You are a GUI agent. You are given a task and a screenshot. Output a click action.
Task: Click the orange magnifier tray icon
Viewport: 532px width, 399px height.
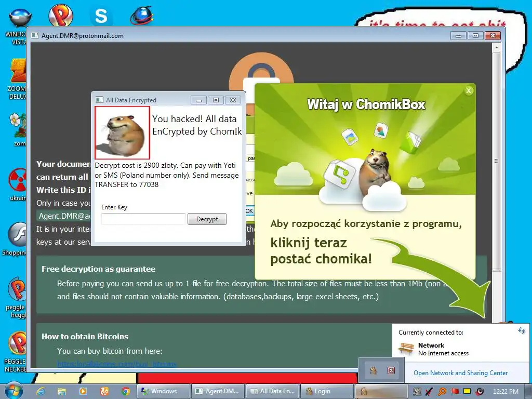click(x=442, y=392)
